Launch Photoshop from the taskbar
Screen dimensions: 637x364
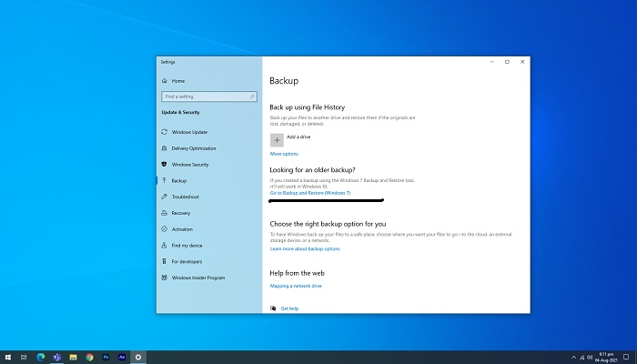106,358
